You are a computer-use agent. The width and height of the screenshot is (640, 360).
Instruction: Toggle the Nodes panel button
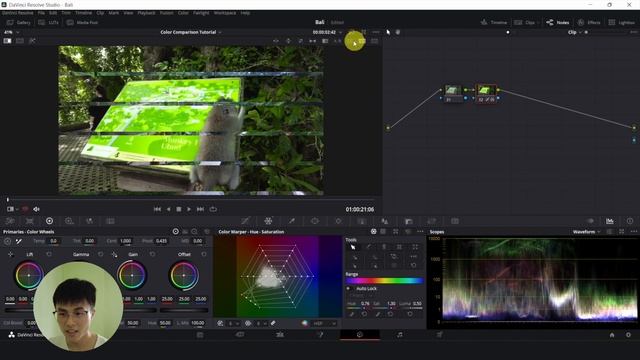[558, 22]
